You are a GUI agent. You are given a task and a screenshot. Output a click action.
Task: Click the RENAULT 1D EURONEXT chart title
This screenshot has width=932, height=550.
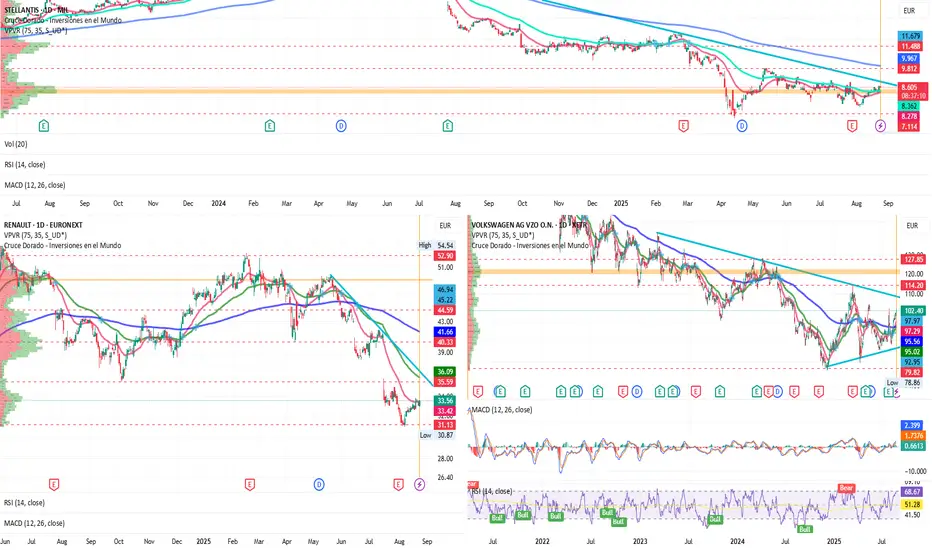43,225
